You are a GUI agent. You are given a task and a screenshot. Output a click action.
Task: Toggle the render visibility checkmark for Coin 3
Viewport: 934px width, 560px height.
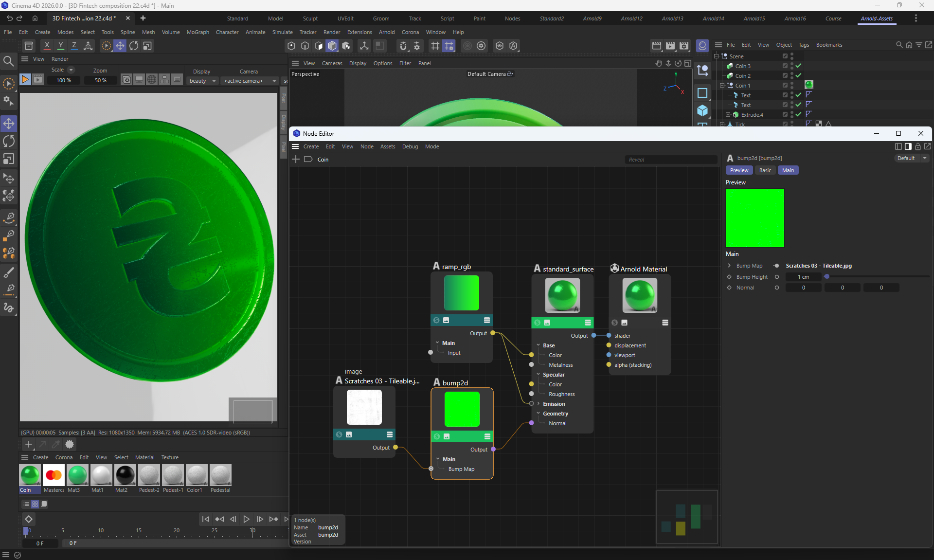coord(798,66)
